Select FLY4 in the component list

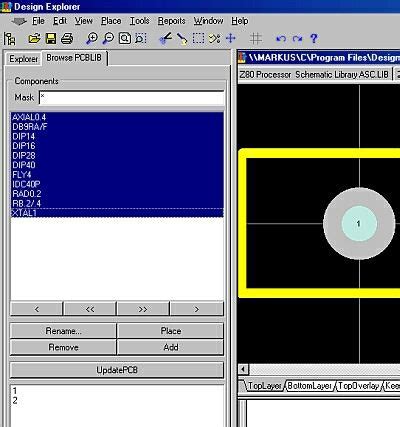pos(117,175)
